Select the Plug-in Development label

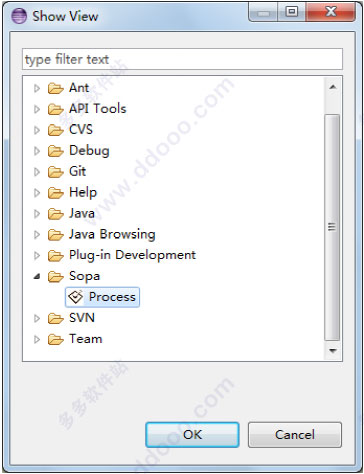click(x=132, y=256)
